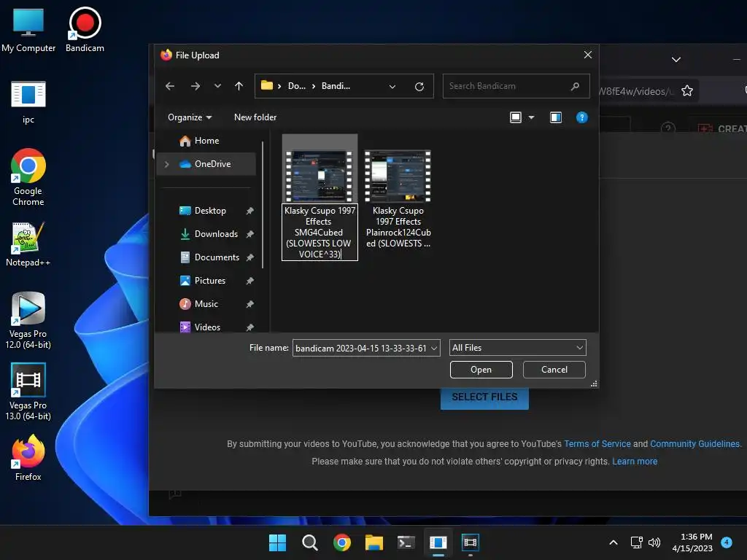
Task: Select Home in navigation pane
Action: (x=206, y=141)
